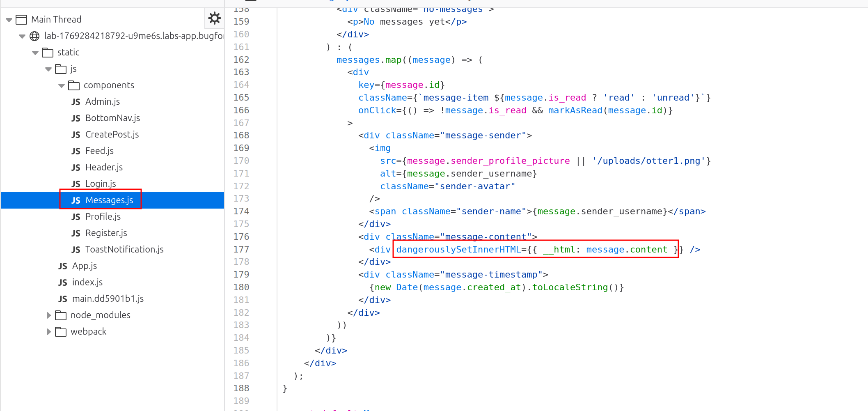Open Feed.js source file

tap(99, 151)
